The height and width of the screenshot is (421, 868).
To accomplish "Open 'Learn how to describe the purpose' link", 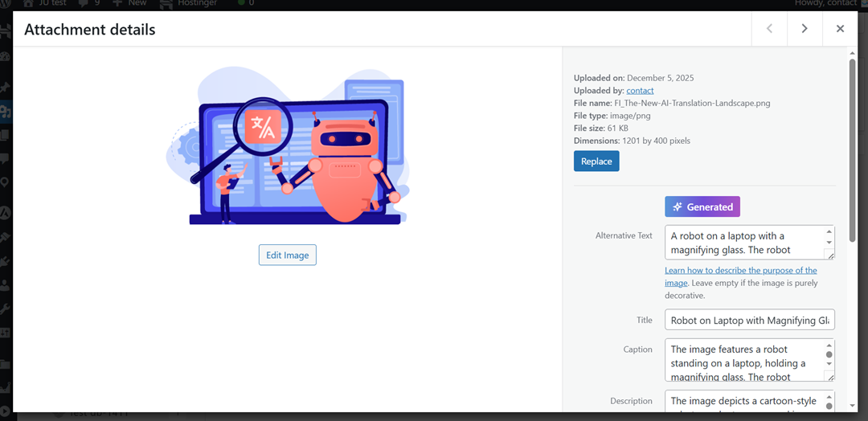I will tap(740, 271).
